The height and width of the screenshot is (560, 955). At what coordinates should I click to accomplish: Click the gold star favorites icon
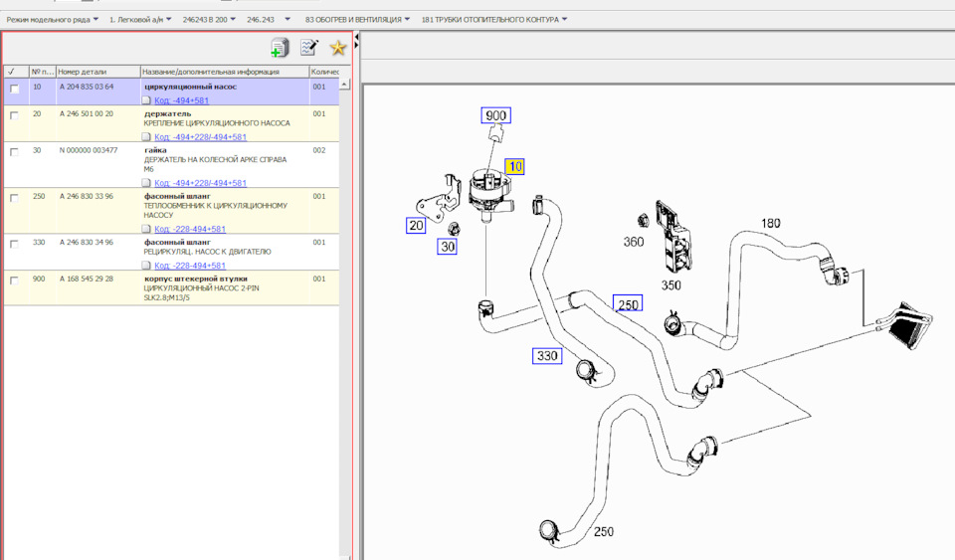click(338, 48)
